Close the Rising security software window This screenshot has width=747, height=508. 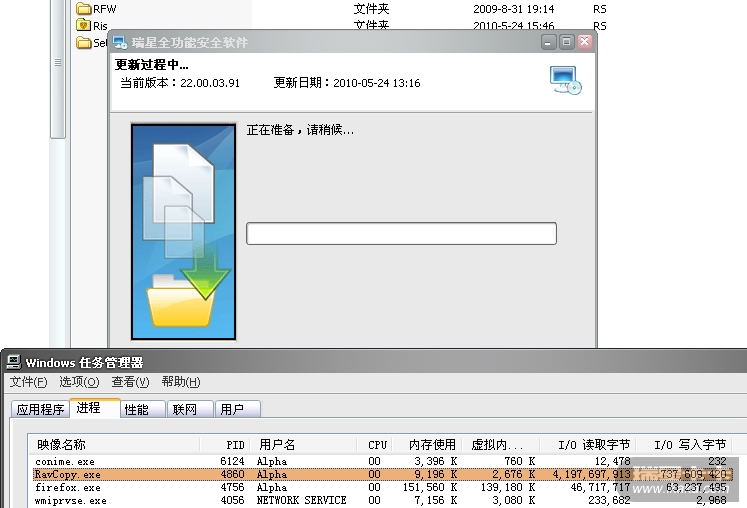pos(585,42)
